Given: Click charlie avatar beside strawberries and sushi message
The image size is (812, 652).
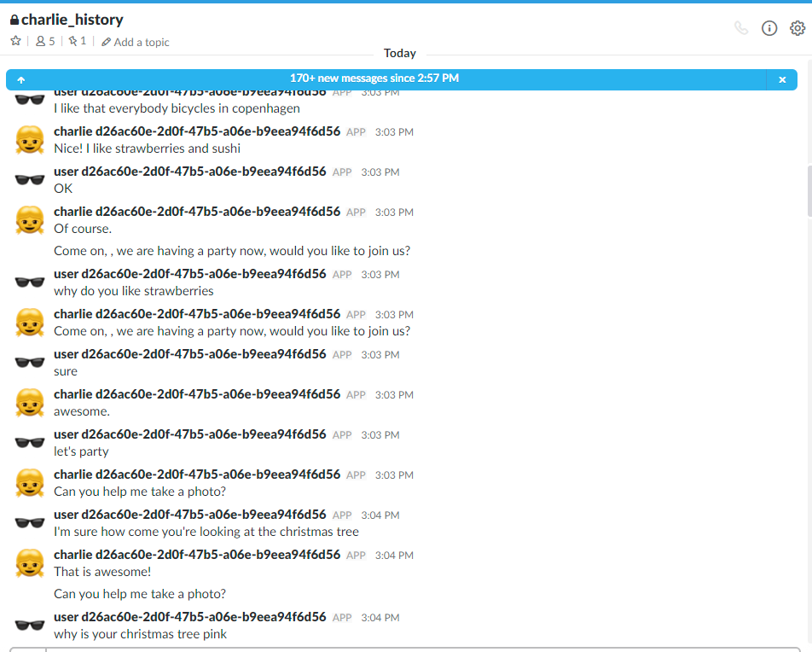Looking at the screenshot, I should pos(30,140).
